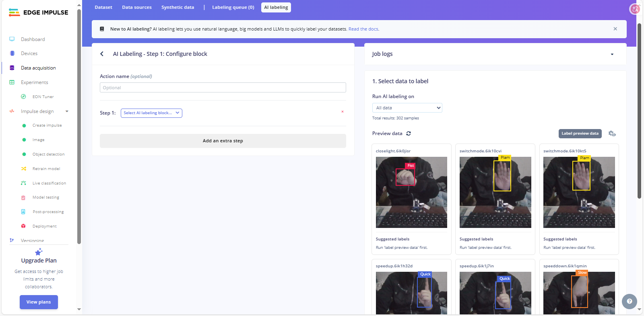Viewport: 644px width, 316px height.
Task: Open the Experiments sidebar icon
Action: click(12, 82)
